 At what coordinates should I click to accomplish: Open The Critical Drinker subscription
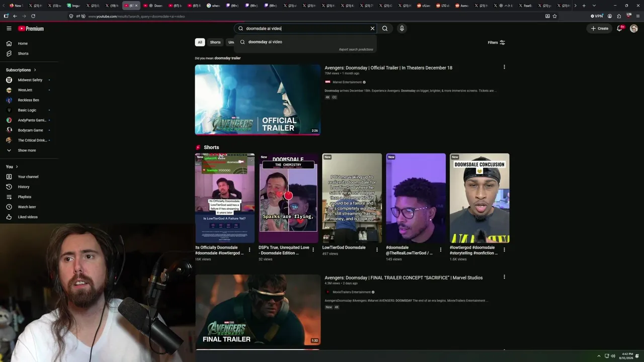tap(29, 140)
